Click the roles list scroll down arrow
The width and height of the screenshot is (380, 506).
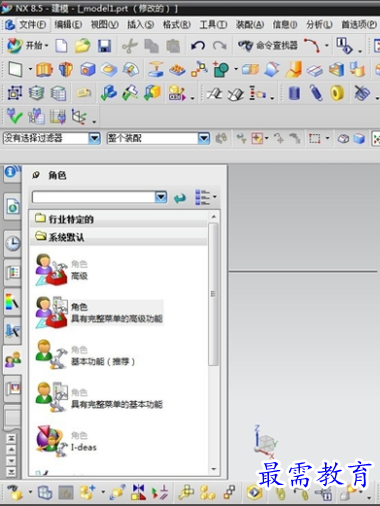(214, 469)
